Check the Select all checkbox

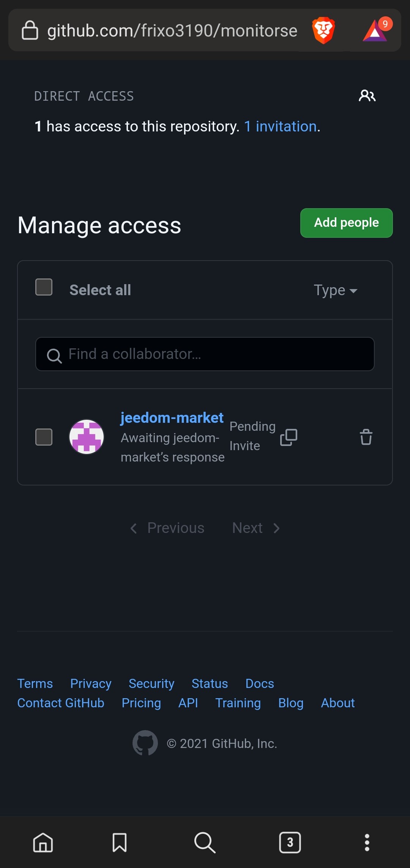tap(44, 287)
